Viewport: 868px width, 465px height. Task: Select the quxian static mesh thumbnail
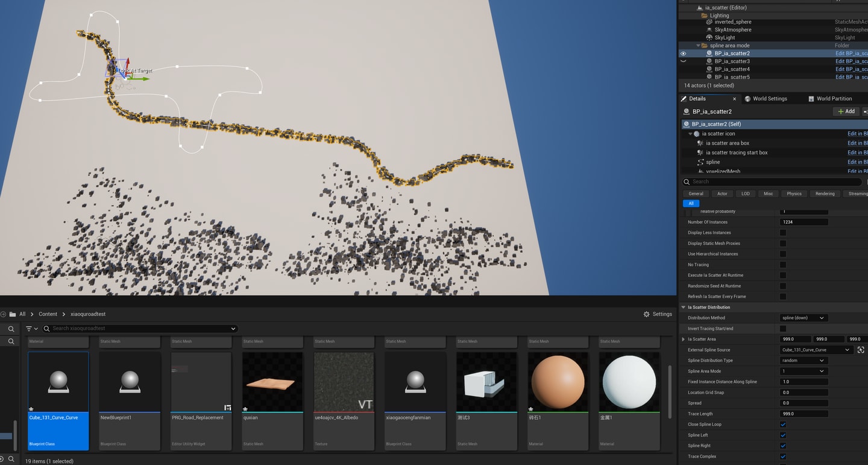pos(272,382)
